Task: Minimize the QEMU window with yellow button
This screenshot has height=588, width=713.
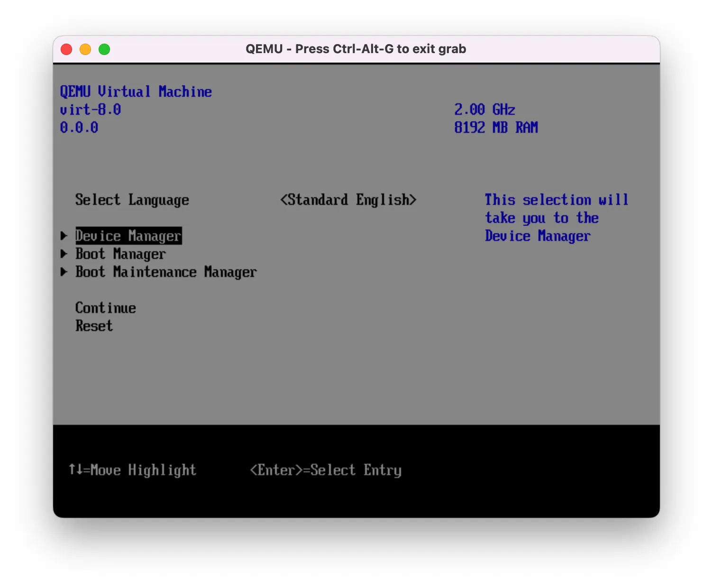Action: [x=85, y=49]
